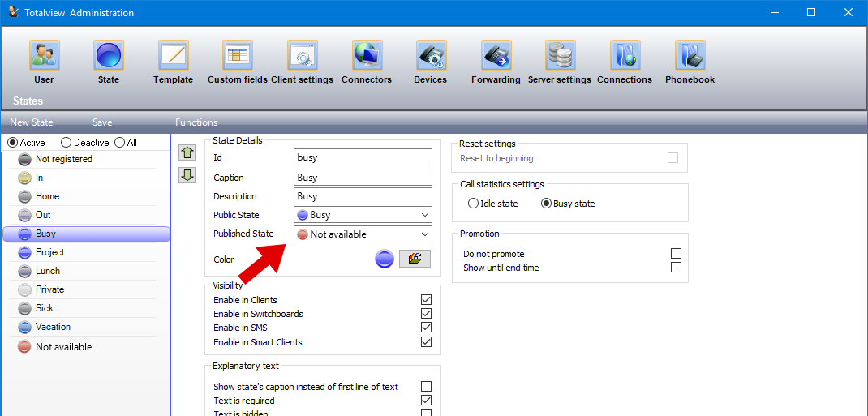
Task: Toggle Reset to beginning checkbox
Action: coord(673,158)
